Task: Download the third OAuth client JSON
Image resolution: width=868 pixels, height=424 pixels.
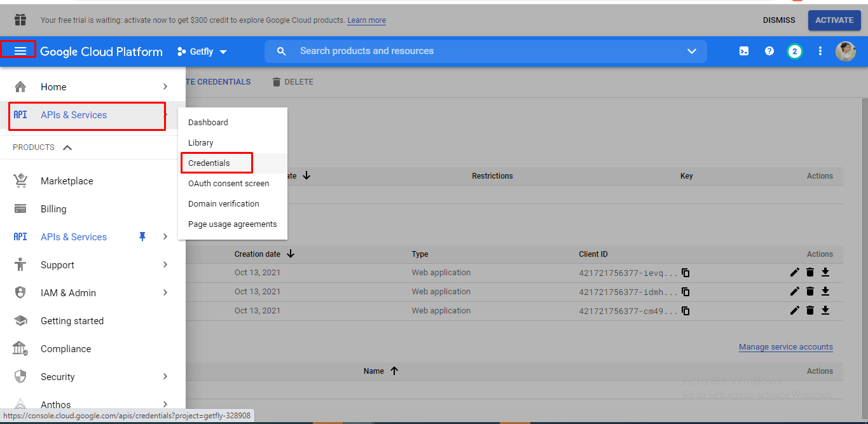Action: coord(825,311)
